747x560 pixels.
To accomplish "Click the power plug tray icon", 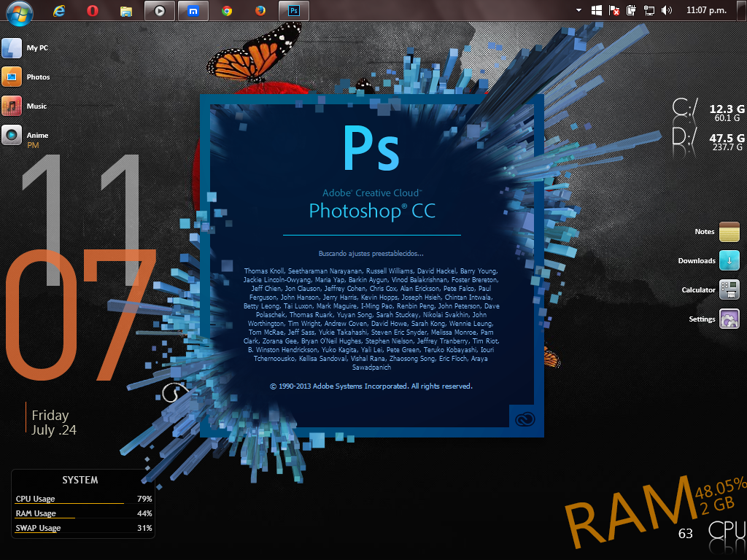I will 631,10.
